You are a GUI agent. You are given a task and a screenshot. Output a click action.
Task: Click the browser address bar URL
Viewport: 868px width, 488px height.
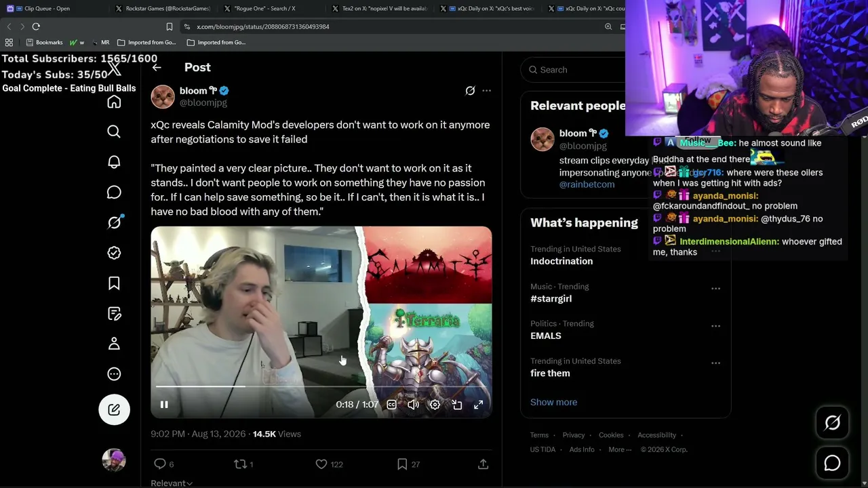tap(263, 26)
